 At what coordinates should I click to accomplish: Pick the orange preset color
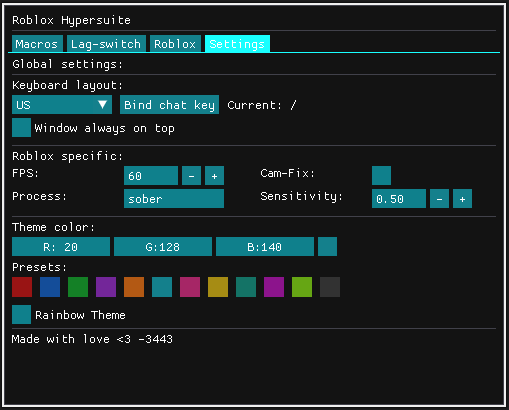point(134,287)
